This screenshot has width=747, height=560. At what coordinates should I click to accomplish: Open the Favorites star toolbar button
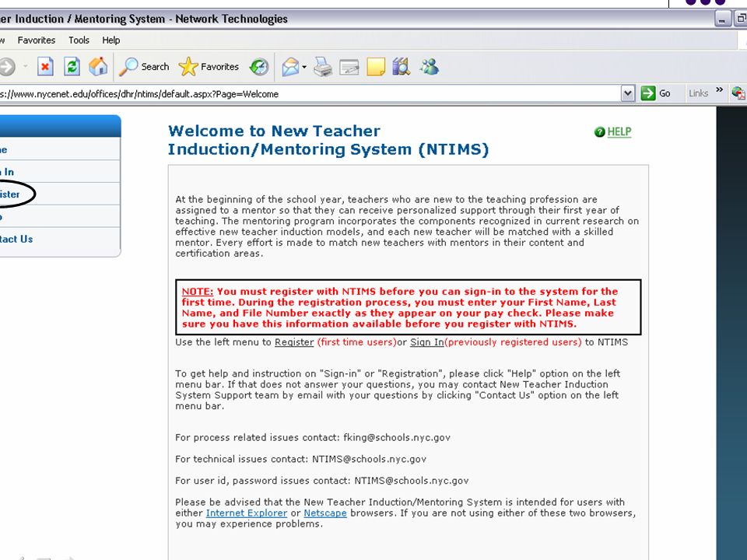click(209, 67)
